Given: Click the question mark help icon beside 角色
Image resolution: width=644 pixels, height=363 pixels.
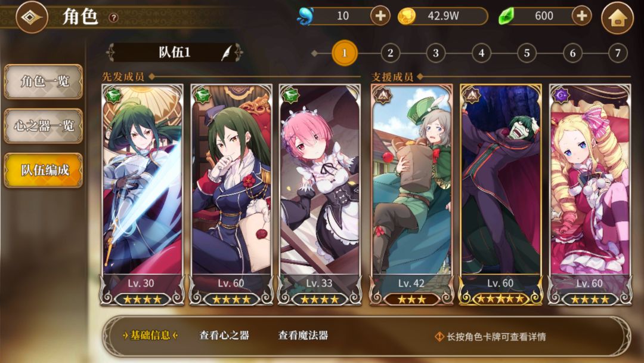Looking at the screenshot, I should tap(113, 17).
